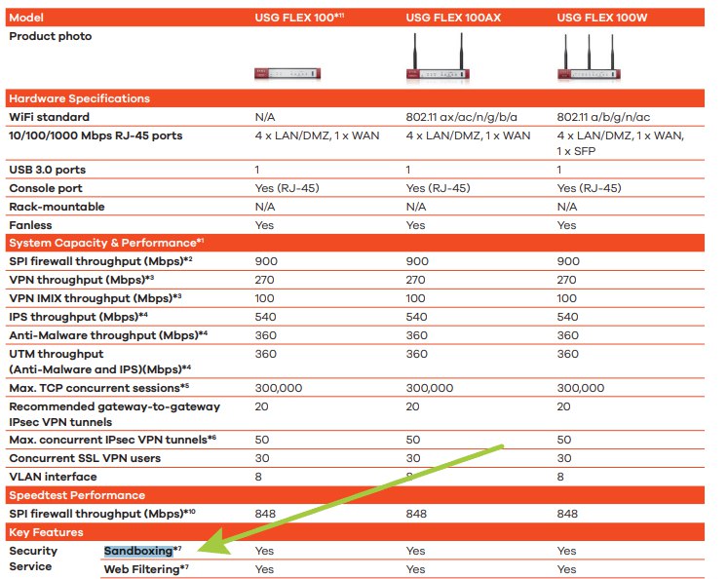Screen dimensions: 728x579
Task: Click the UTM throughput row label
Action: [99, 362]
